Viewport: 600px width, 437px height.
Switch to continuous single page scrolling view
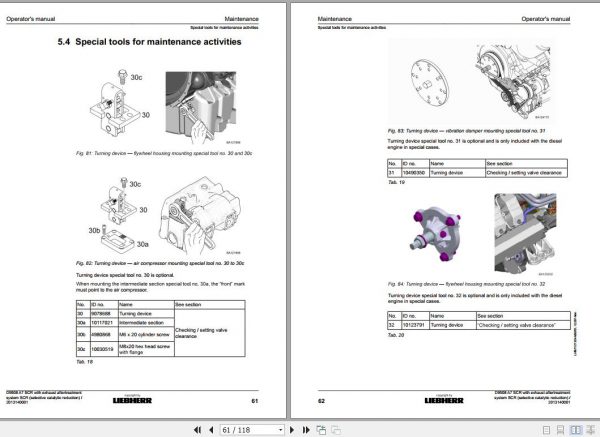coord(561,430)
